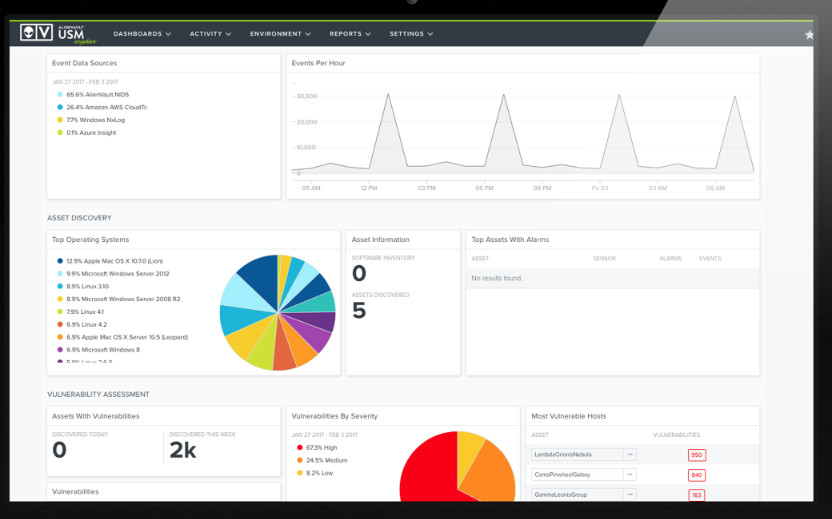Click the AlienVault USM Anywhere logo

pos(58,33)
